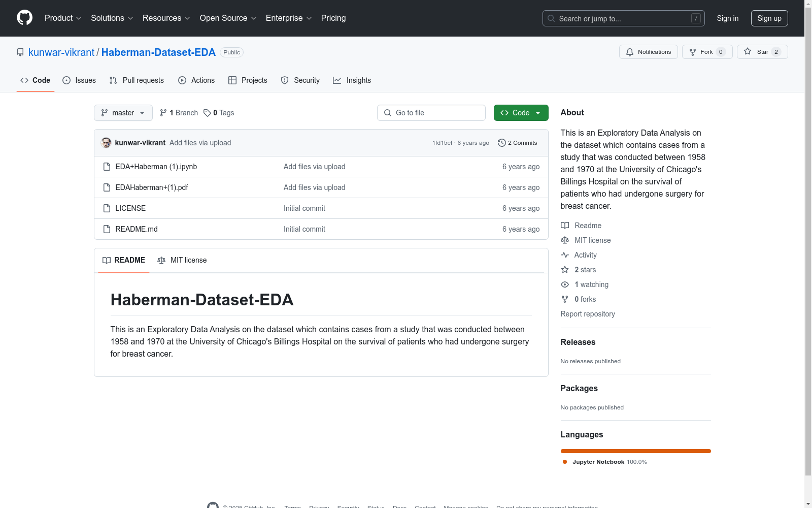Open the LICENSE file
This screenshot has width=812, height=508.
(x=130, y=208)
